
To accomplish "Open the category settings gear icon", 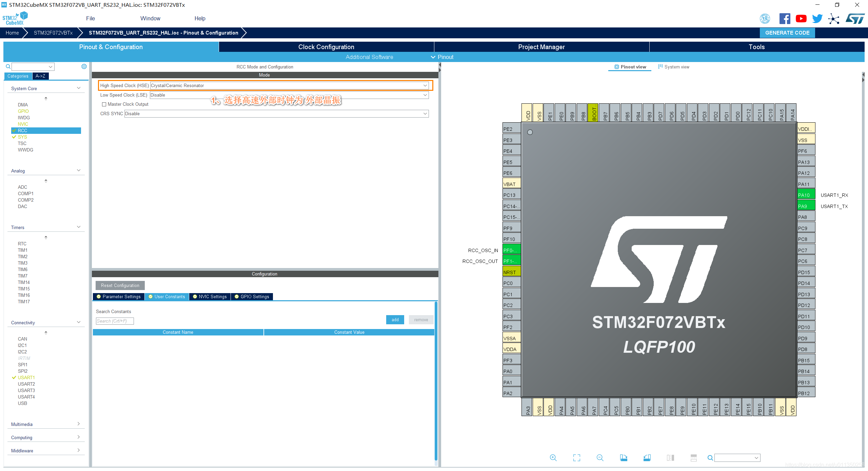I will click(84, 66).
